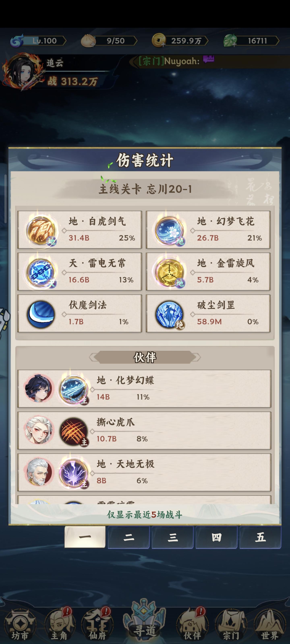This screenshot has height=644, width=290.
Task: Switch to battle tab 三
Action: pyautogui.click(x=172, y=537)
